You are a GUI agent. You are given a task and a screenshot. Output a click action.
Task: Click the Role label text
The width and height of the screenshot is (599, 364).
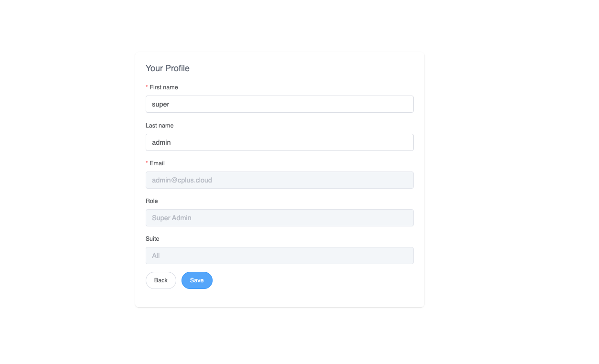(x=152, y=201)
